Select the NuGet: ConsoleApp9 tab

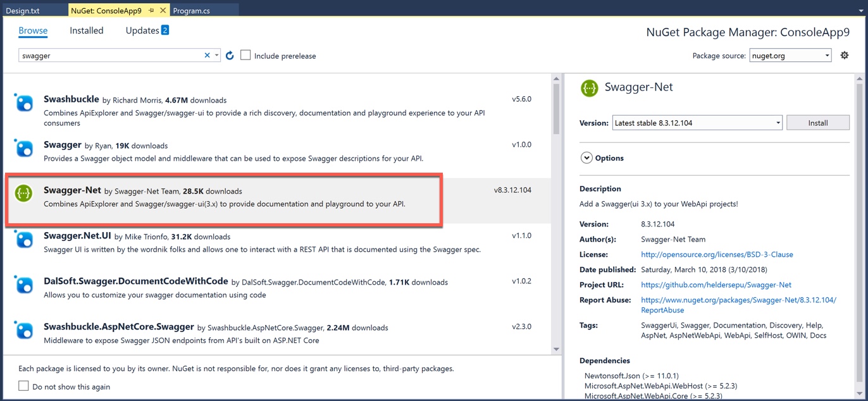[106, 11]
